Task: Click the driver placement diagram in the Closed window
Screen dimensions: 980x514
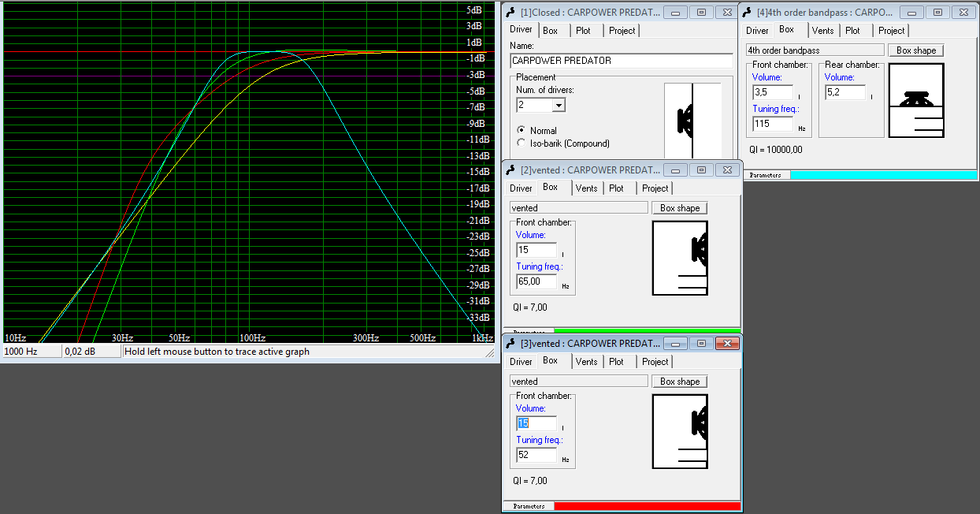Action: (x=692, y=121)
